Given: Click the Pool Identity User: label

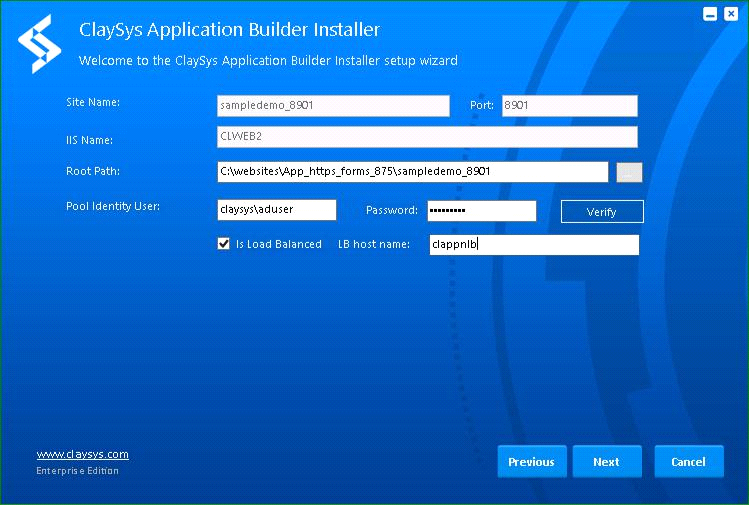Looking at the screenshot, I should tap(113, 206).
